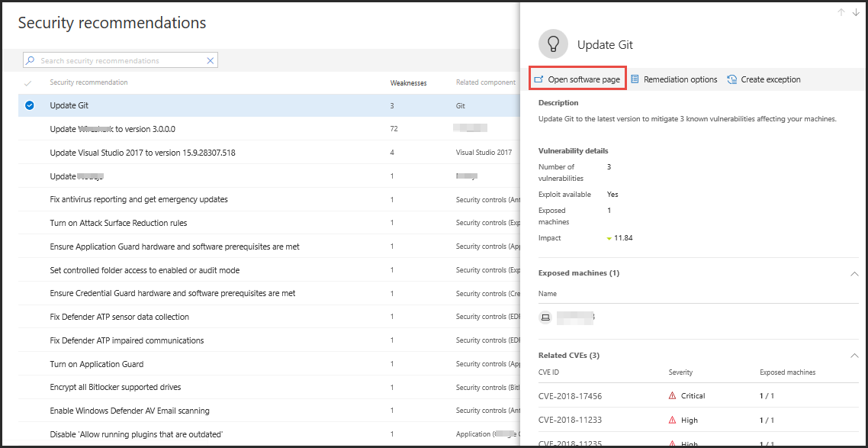Select the Update Visual Studio 2017 recommendation
The image size is (868, 448).
point(143,153)
